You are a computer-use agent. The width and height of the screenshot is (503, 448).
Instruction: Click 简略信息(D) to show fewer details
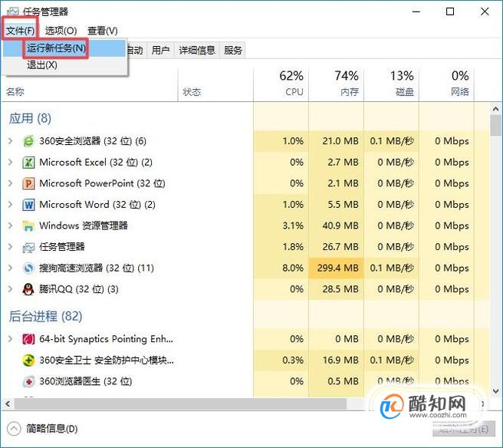click(x=52, y=429)
